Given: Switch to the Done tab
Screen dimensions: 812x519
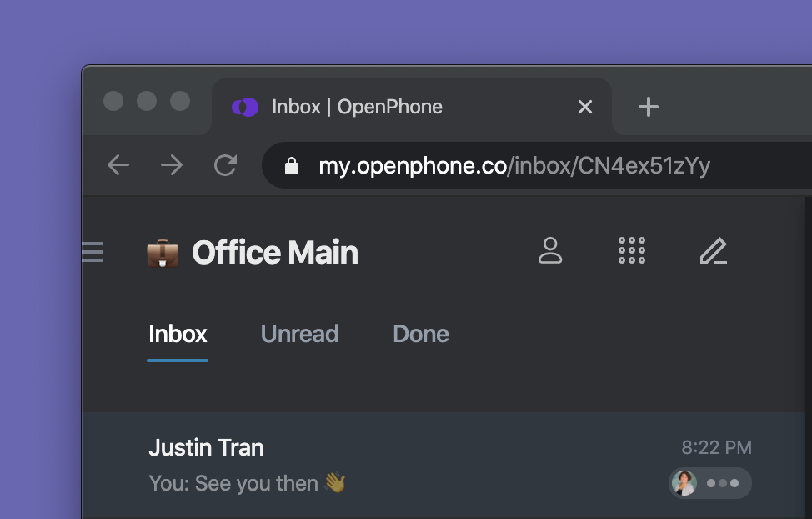Looking at the screenshot, I should coord(421,334).
